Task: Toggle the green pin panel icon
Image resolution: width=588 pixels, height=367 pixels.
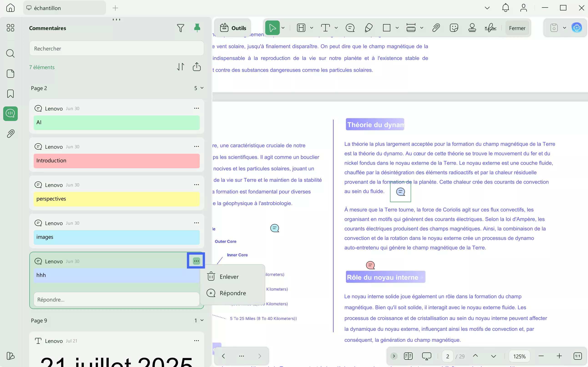Action: click(197, 28)
